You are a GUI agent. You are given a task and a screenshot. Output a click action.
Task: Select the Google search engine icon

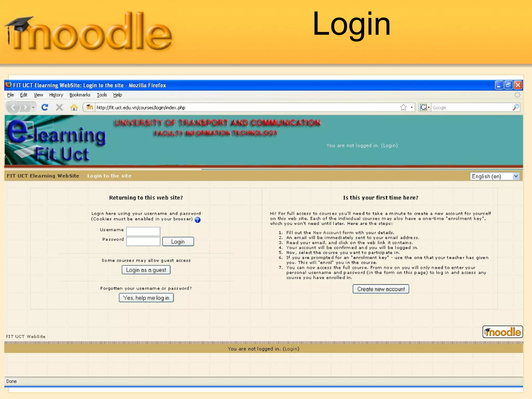click(423, 107)
